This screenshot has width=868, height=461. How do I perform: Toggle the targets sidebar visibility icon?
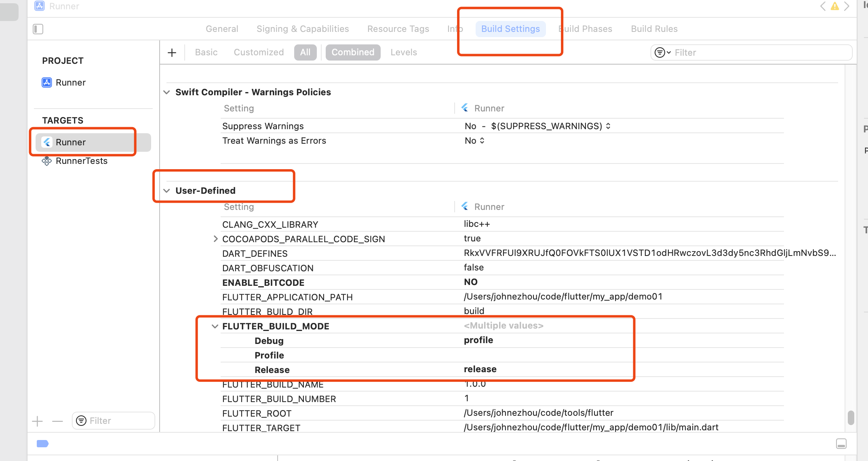(38, 29)
